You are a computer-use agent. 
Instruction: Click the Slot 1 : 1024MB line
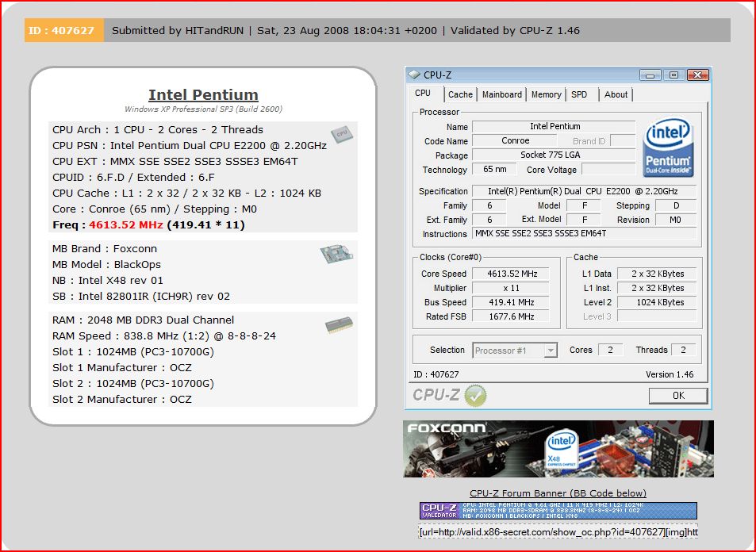[x=133, y=352]
